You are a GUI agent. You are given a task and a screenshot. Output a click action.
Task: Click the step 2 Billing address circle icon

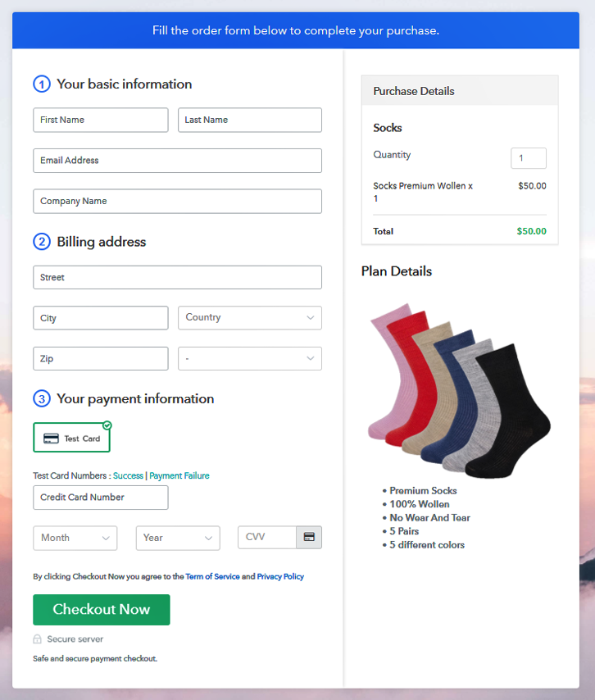click(x=42, y=242)
